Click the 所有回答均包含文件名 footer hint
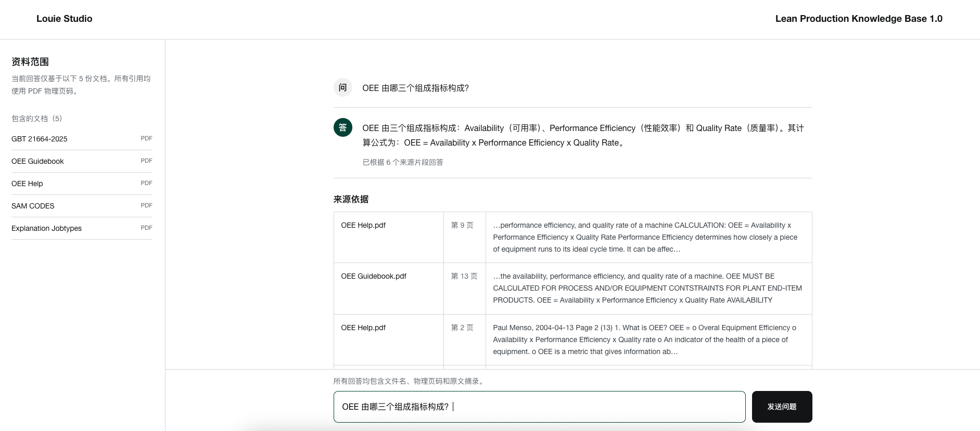The width and height of the screenshot is (980, 431). [x=410, y=381]
